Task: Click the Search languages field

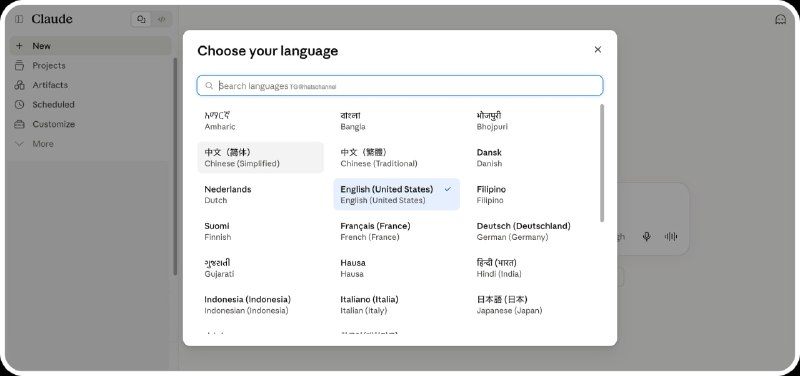Action: pyautogui.click(x=399, y=86)
